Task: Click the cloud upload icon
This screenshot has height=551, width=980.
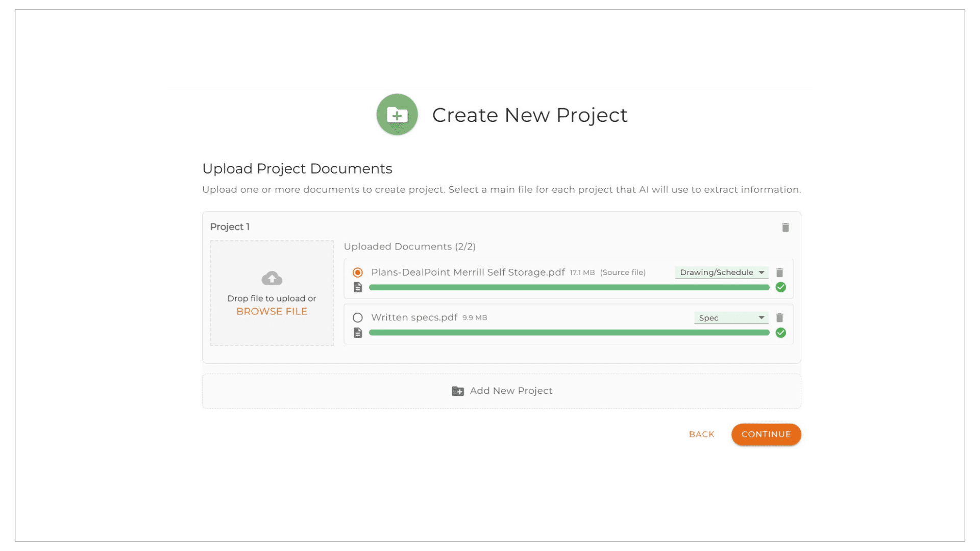Action: coord(272,278)
